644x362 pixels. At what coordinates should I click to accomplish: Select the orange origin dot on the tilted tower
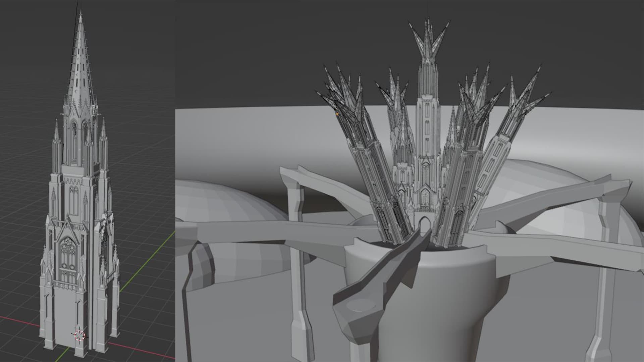click(337, 114)
